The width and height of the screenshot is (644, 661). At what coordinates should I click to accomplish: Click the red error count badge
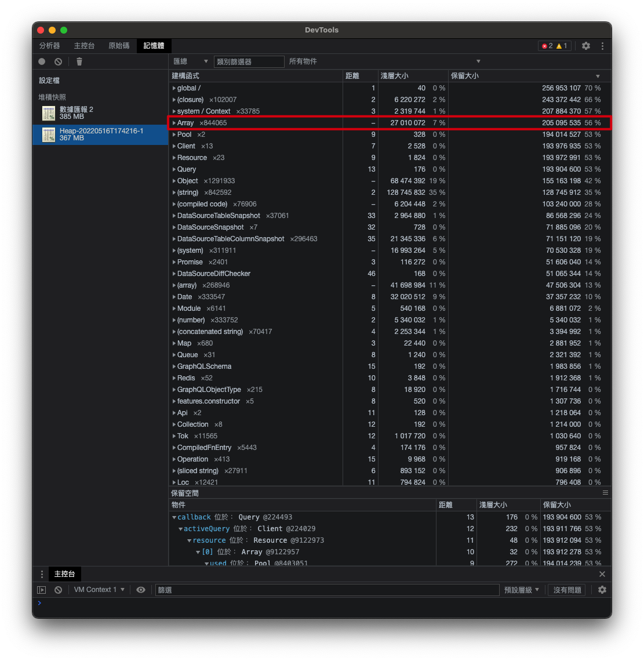tap(547, 46)
